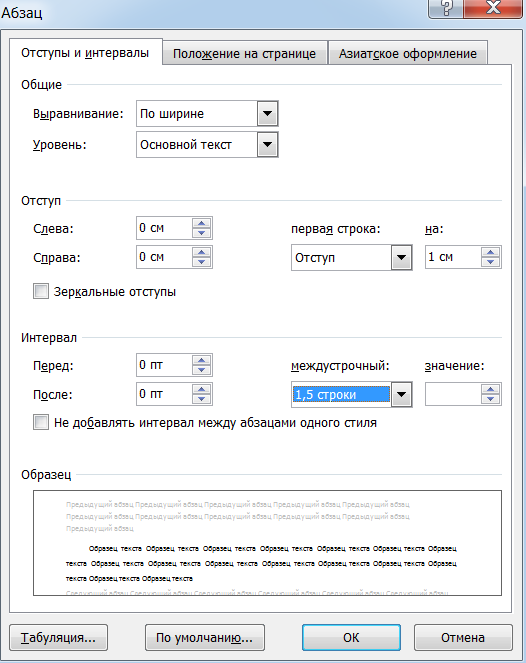Click the Основной текст level combo box

207,145
